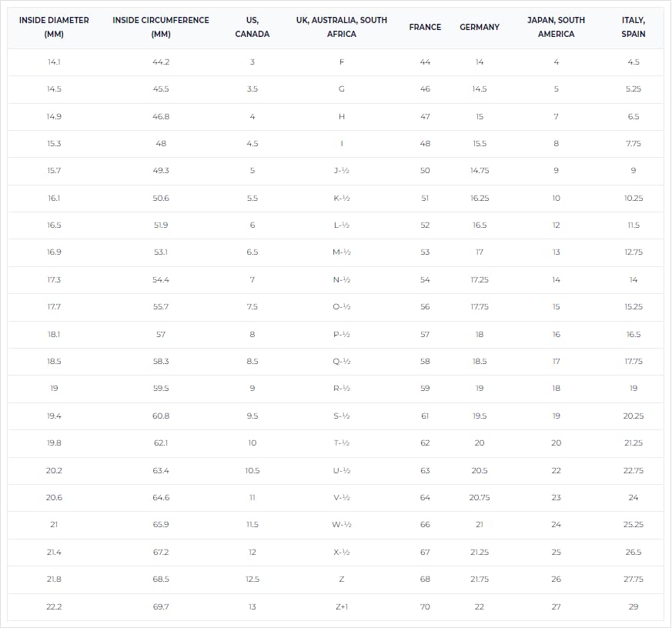Click the Italy, Spain column header
Image resolution: width=672 pixels, height=628 pixels.
pyautogui.click(x=634, y=27)
